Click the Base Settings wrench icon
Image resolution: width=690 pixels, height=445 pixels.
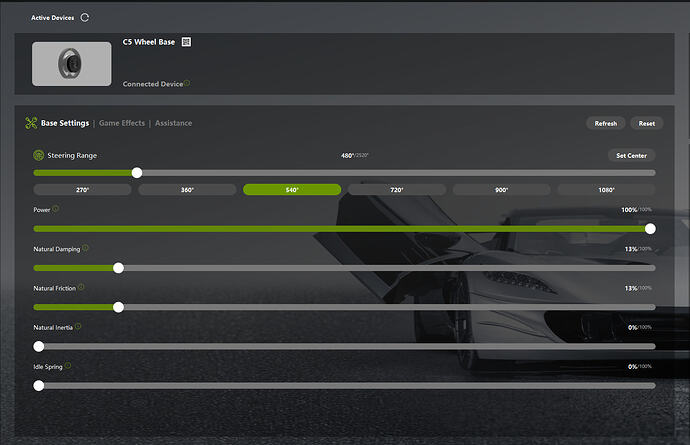31,123
